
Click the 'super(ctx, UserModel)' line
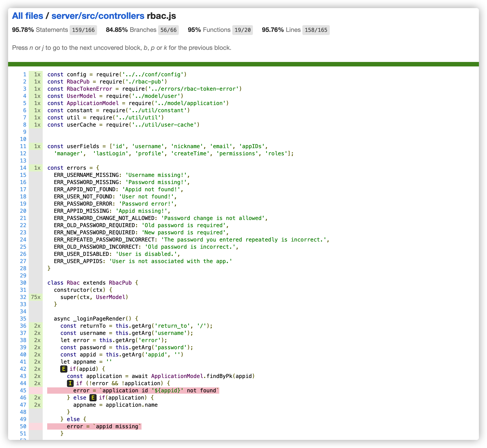[94, 297]
